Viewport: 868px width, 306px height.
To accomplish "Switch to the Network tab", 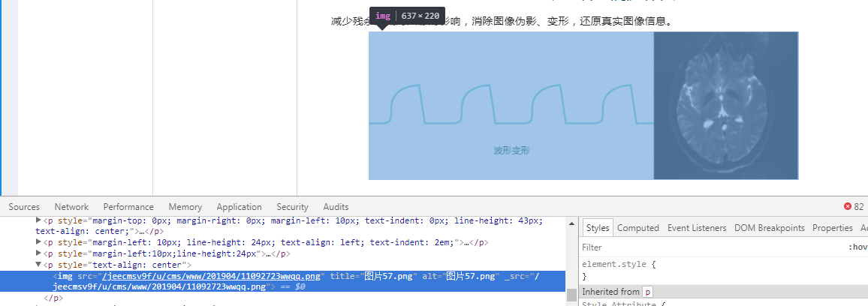I will (x=71, y=207).
